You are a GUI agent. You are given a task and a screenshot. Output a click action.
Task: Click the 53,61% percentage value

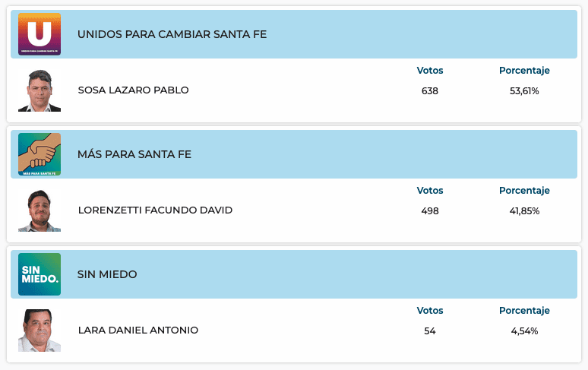point(524,91)
